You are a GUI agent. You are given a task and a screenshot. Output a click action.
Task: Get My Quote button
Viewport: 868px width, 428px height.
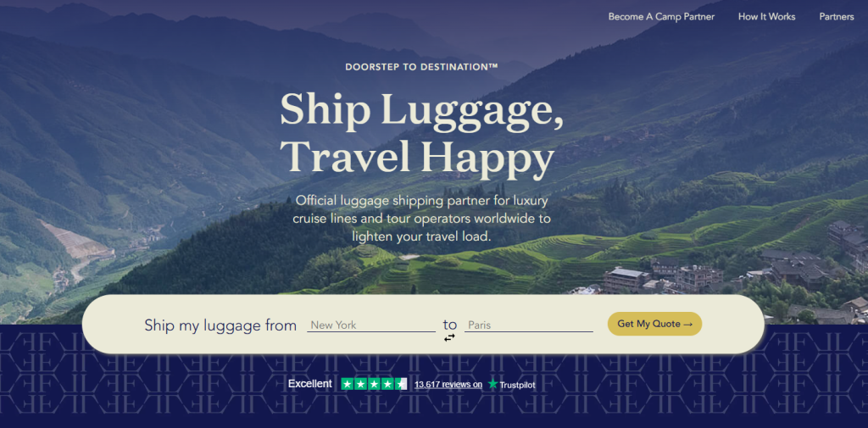pos(655,324)
